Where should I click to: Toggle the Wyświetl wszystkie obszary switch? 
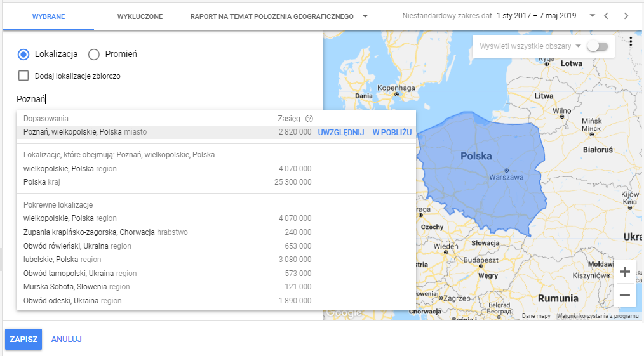click(x=598, y=46)
